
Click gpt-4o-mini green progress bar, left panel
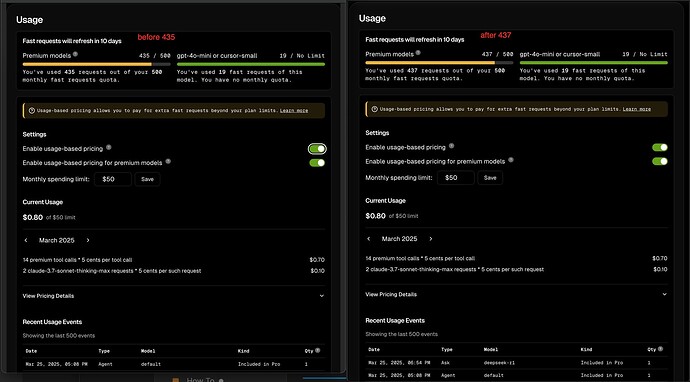(251, 64)
